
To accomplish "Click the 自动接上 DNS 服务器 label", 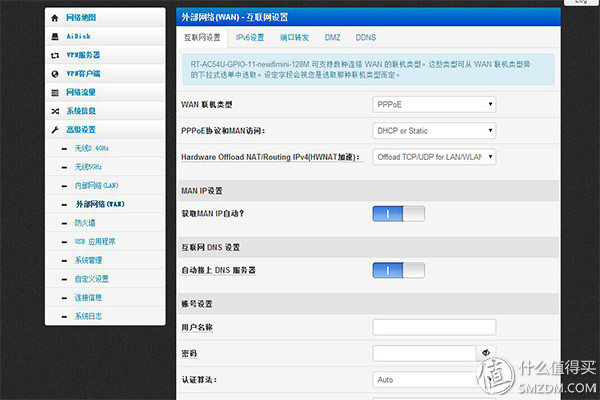I will pyautogui.click(x=218, y=270).
